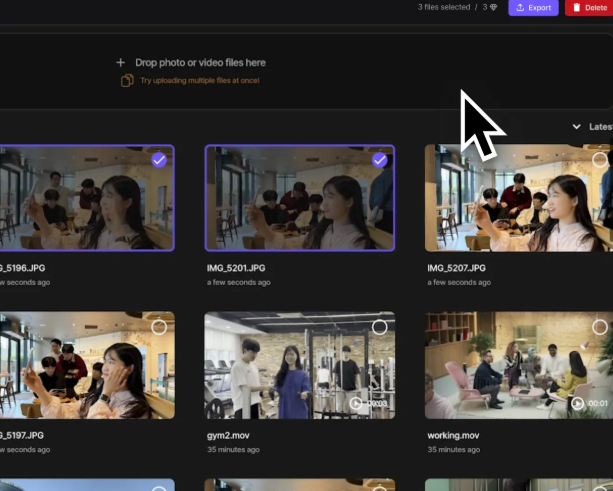Click "Drop photo or video files here"
Image resolution: width=613 pixels, height=491 pixels.
200,62
